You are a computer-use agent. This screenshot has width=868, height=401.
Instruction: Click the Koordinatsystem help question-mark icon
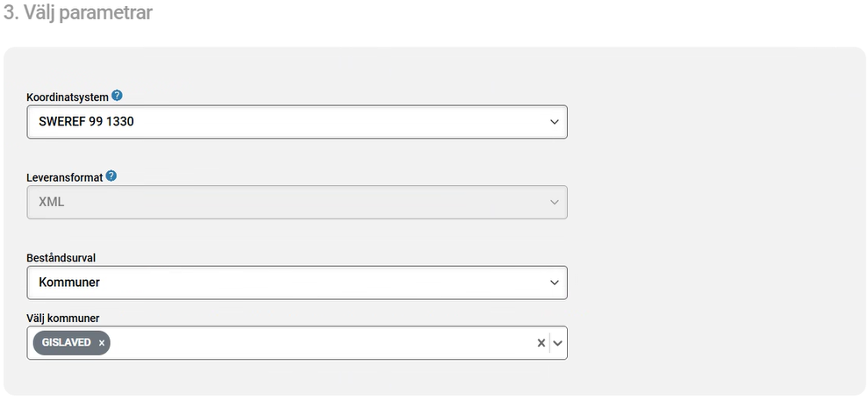click(117, 96)
